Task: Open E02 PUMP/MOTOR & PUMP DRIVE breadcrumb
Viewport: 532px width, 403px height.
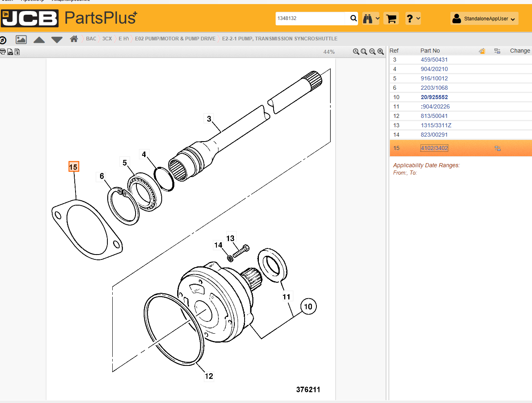Action: (175, 39)
